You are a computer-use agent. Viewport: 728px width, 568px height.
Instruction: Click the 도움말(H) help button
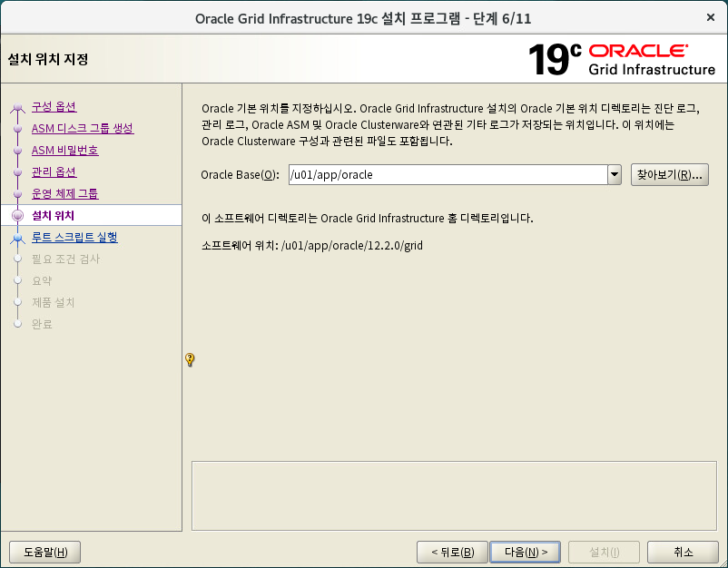[x=45, y=553]
